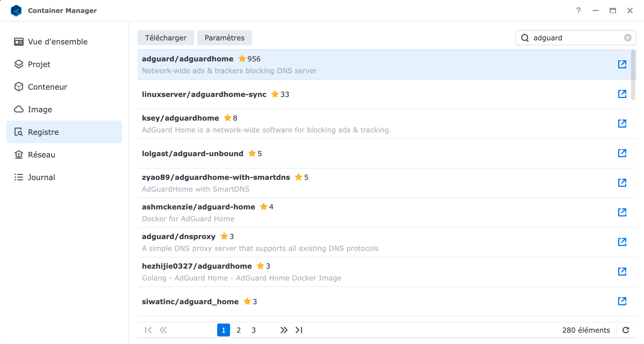644x344 pixels.
Task: Open external link for zyao89/adguardhome-with-smartdns
Action: point(622,183)
